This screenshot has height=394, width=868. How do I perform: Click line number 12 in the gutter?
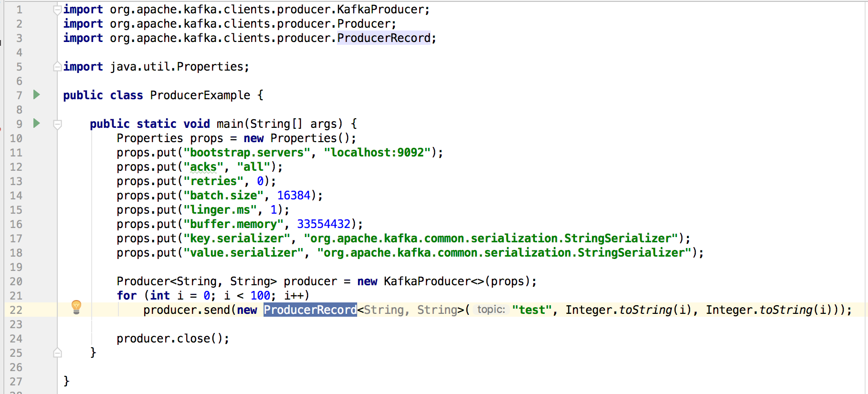pos(16,166)
